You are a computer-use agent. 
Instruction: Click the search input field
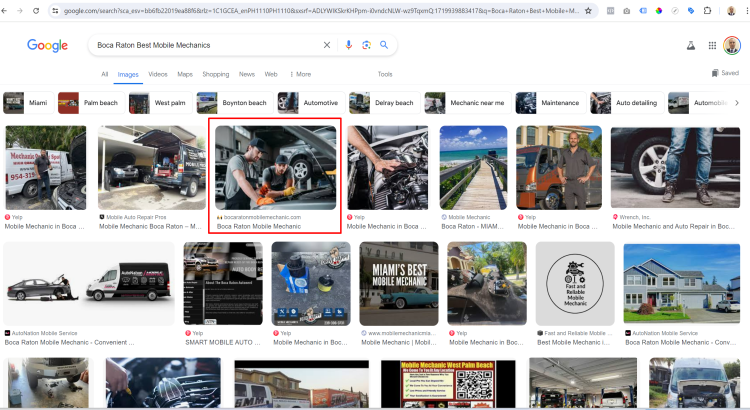[206, 45]
